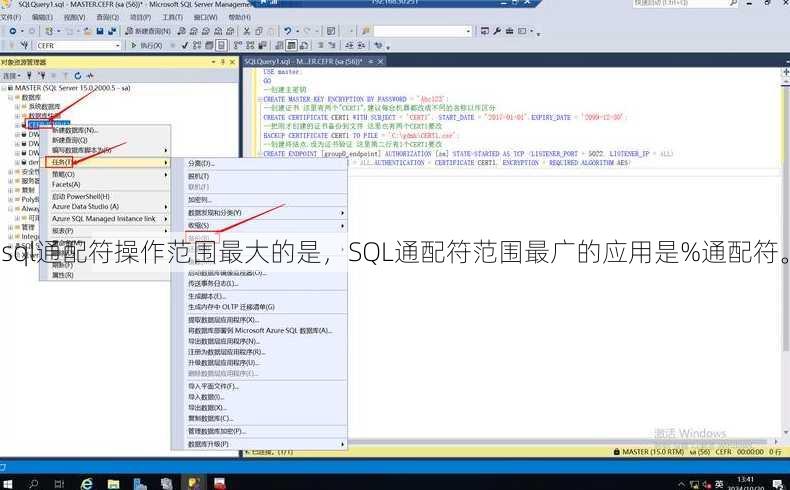Click the navigate Back circle icon
The height and width of the screenshot is (490, 790).
point(13,31)
